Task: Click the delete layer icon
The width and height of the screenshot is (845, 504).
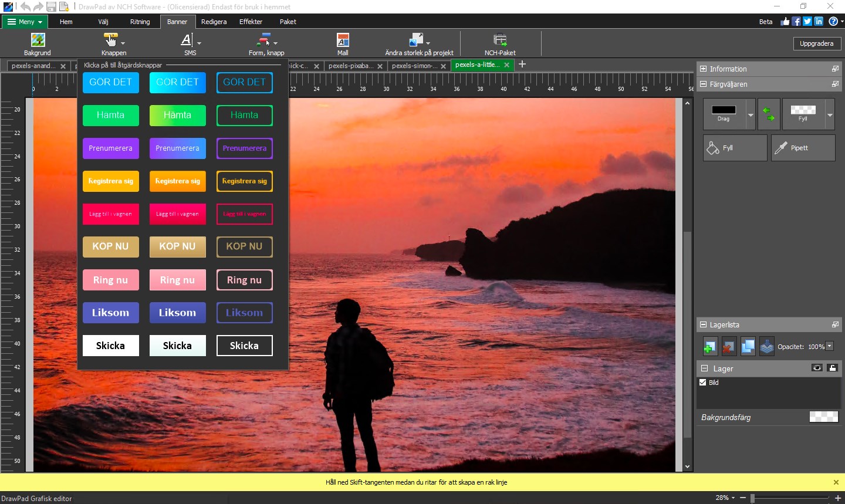Action: pyautogui.click(x=729, y=347)
